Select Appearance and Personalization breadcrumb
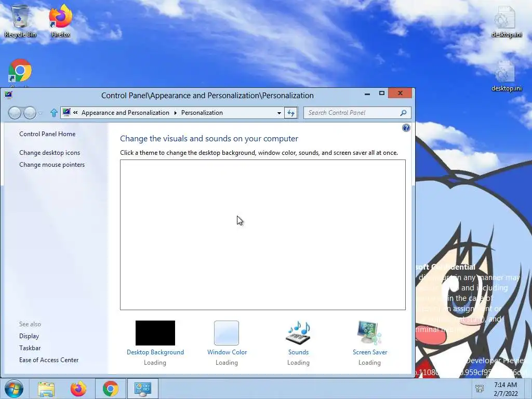Screen dimensions: 532x399 [x=125, y=113]
